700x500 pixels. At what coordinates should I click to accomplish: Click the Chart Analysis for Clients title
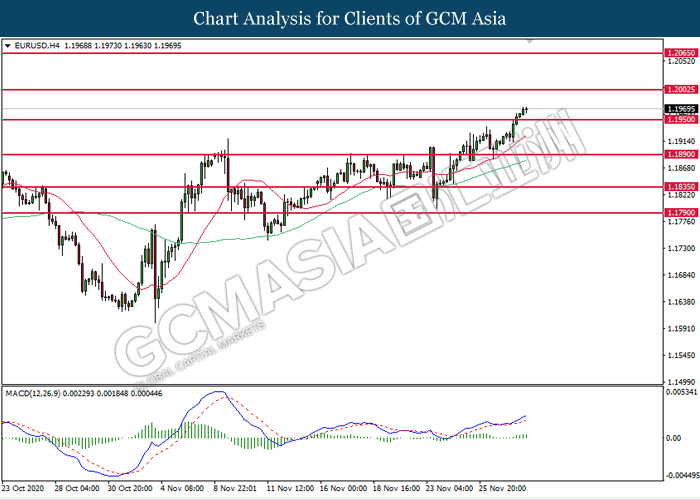(350, 18)
